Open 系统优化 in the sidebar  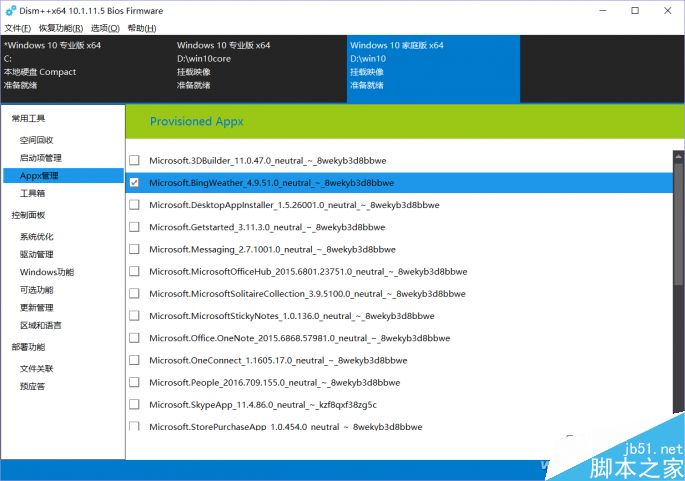(x=36, y=237)
